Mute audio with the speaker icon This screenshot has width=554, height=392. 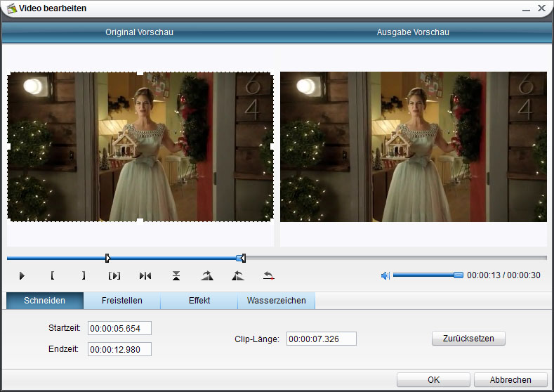pyautogui.click(x=385, y=275)
